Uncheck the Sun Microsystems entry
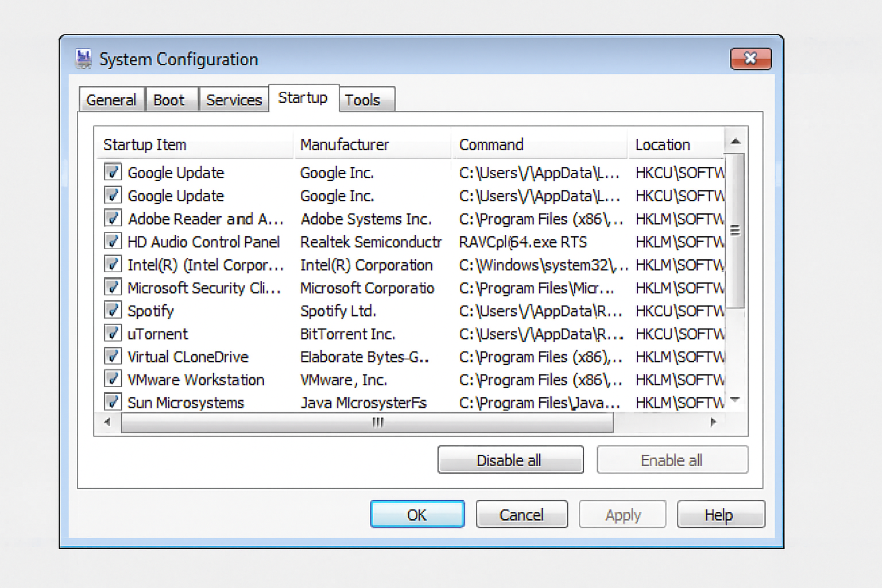The height and width of the screenshot is (588, 882). coord(113,402)
